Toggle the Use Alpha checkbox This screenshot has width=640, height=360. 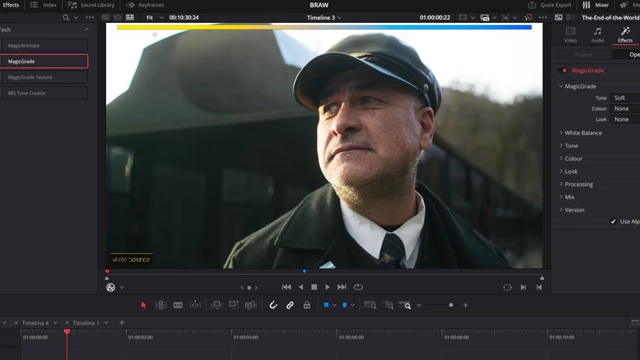click(613, 221)
